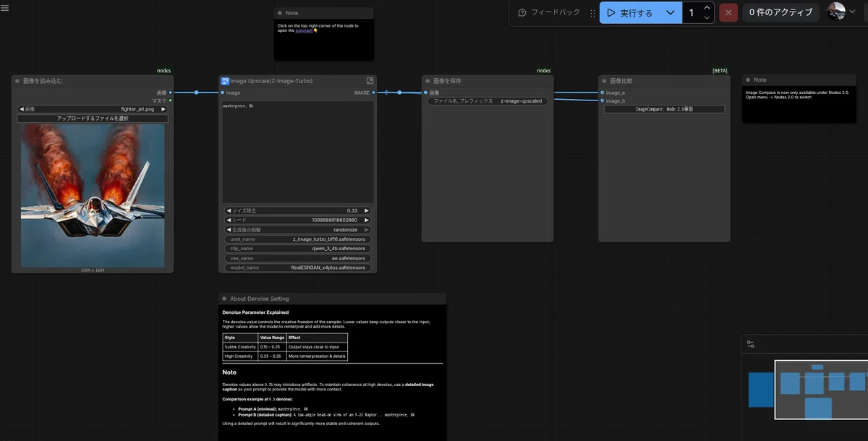Collapse the About Denoise Setting note dot

point(224,299)
